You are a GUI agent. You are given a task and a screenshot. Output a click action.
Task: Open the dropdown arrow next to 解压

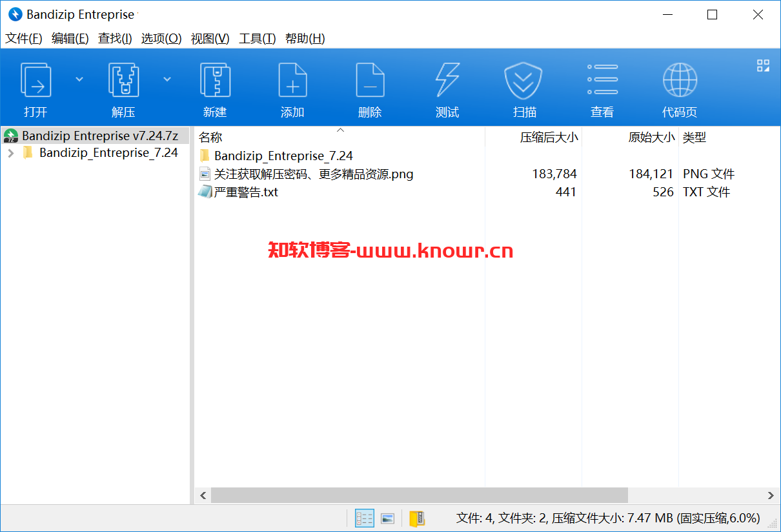(167, 79)
